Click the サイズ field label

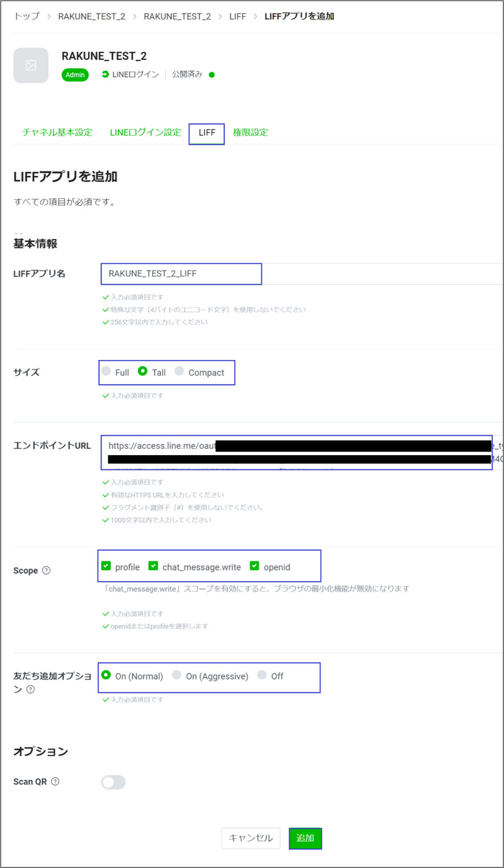(27, 372)
